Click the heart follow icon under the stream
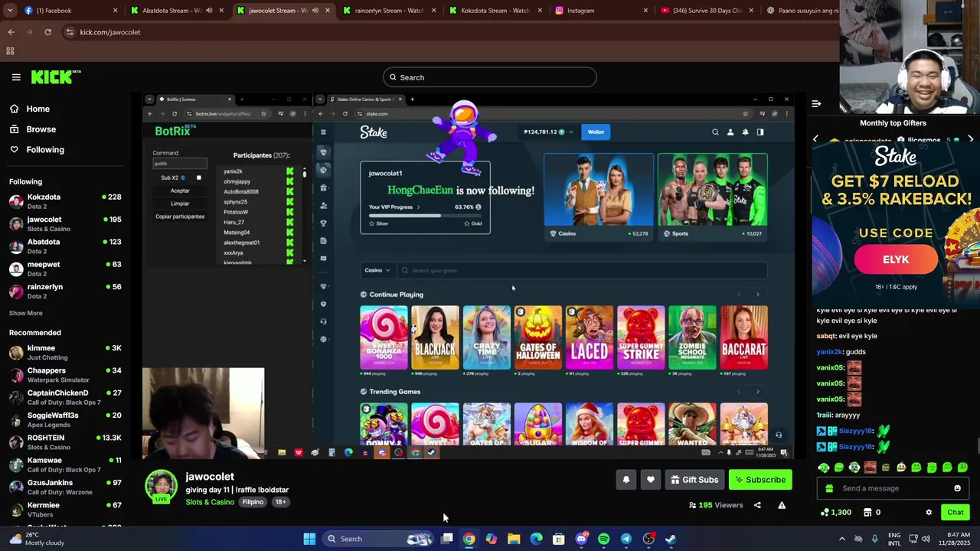The width and height of the screenshot is (980, 551). point(650,480)
